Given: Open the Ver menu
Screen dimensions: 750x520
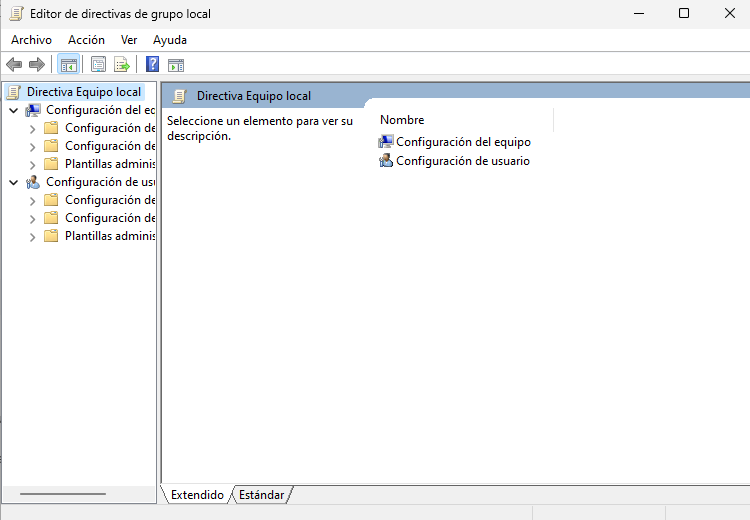Looking at the screenshot, I should (129, 40).
